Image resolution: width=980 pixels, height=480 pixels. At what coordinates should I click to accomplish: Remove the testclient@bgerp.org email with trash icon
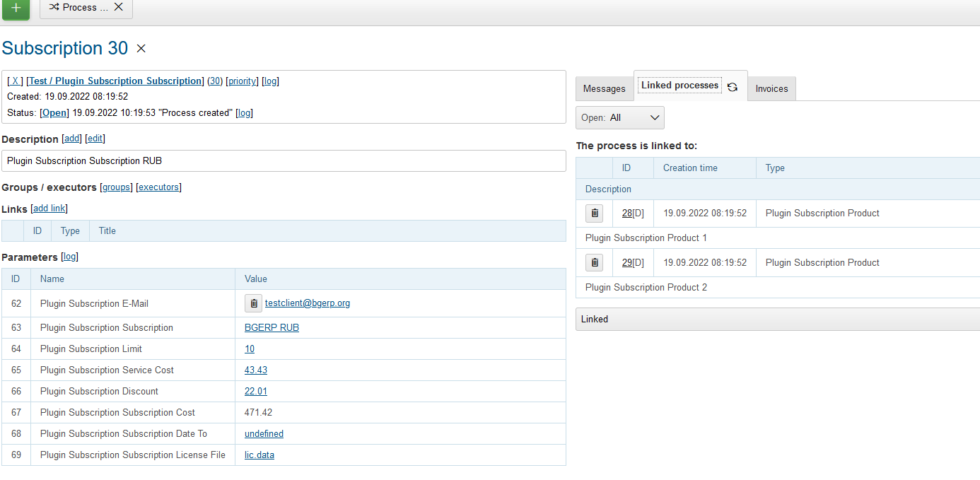pos(254,304)
